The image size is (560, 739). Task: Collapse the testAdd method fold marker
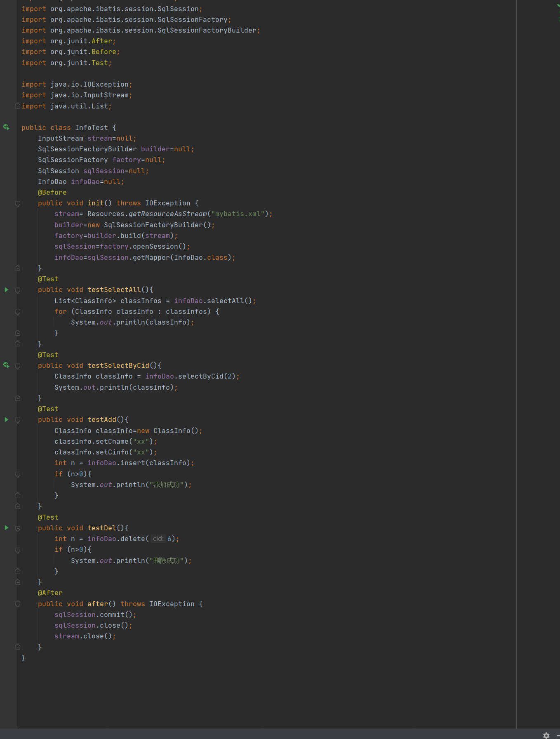click(x=18, y=420)
